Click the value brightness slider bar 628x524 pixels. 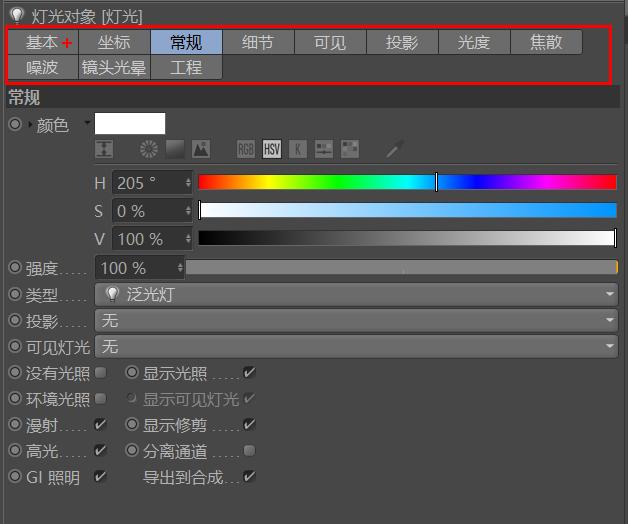coord(407,238)
